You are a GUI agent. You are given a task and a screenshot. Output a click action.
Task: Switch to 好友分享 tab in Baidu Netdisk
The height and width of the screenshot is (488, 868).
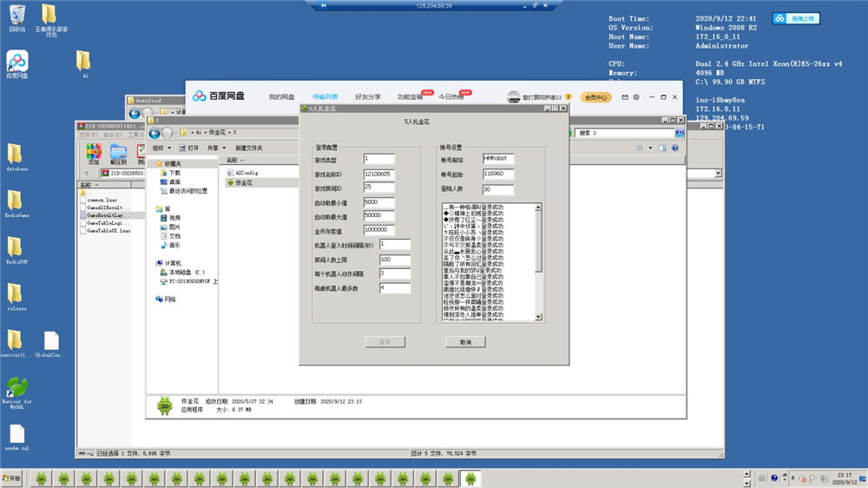[x=367, y=97]
